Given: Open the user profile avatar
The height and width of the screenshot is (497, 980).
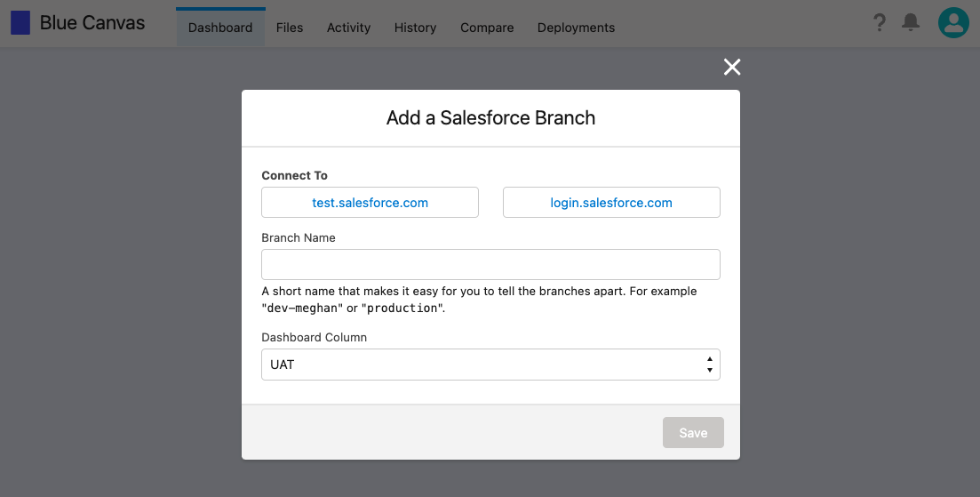Looking at the screenshot, I should (953, 22).
